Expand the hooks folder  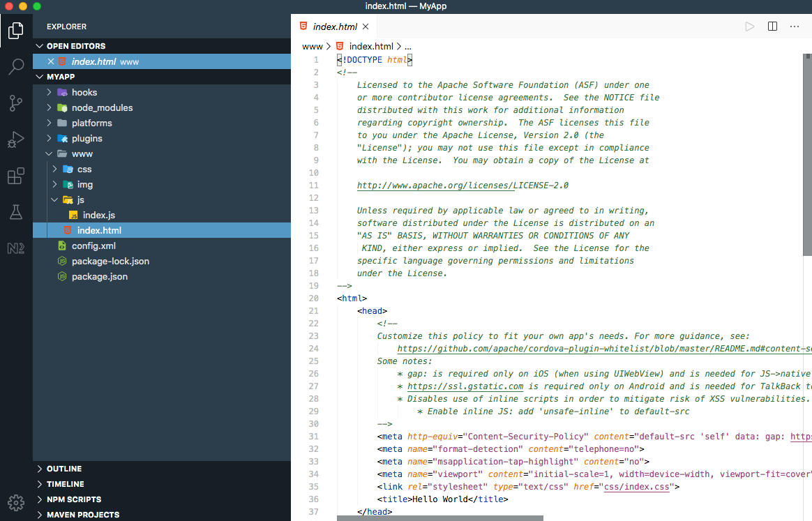point(84,92)
